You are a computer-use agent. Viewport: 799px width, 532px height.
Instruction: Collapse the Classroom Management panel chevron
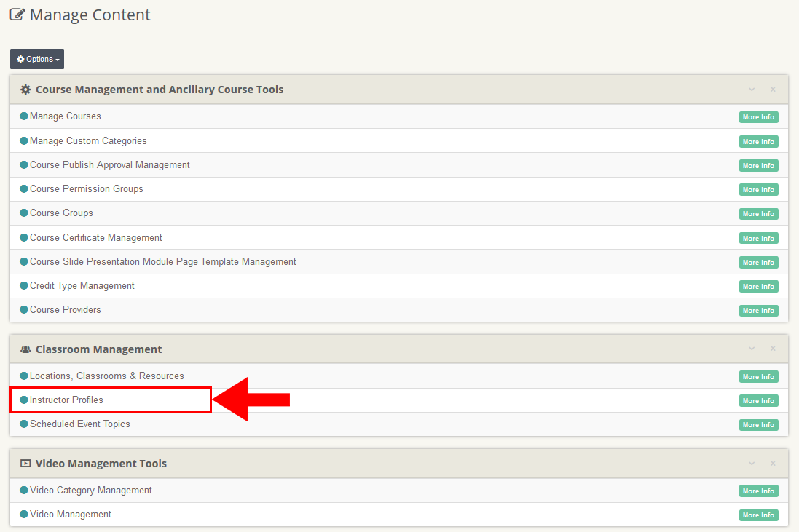(752, 349)
